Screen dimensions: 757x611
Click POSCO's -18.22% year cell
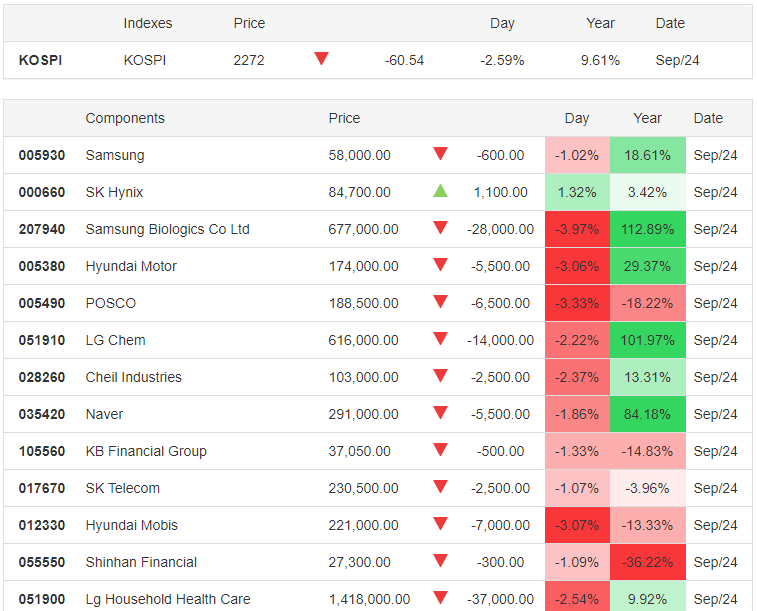pyautogui.click(x=647, y=303)
